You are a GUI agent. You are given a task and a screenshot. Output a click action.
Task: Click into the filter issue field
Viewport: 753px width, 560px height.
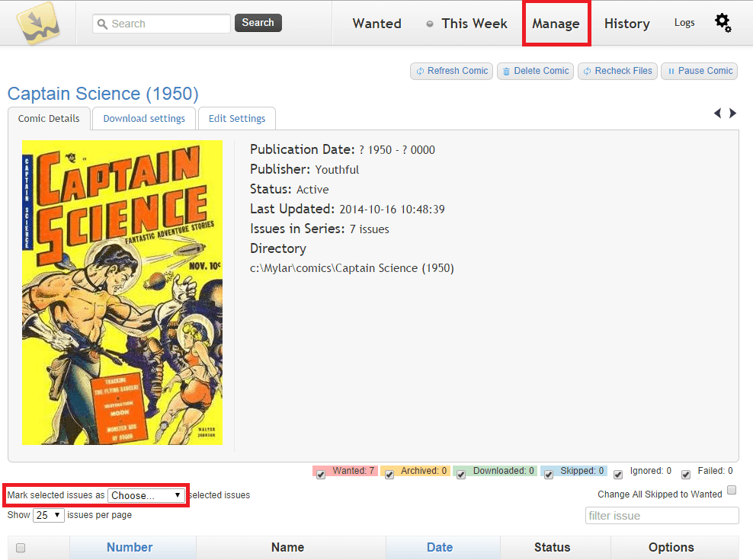click(662, 516)
